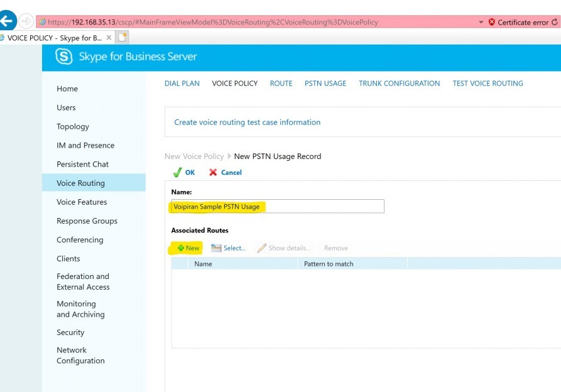Screen dimensions: 561x392
Task: Open Voice Features section
Action: 82,202
